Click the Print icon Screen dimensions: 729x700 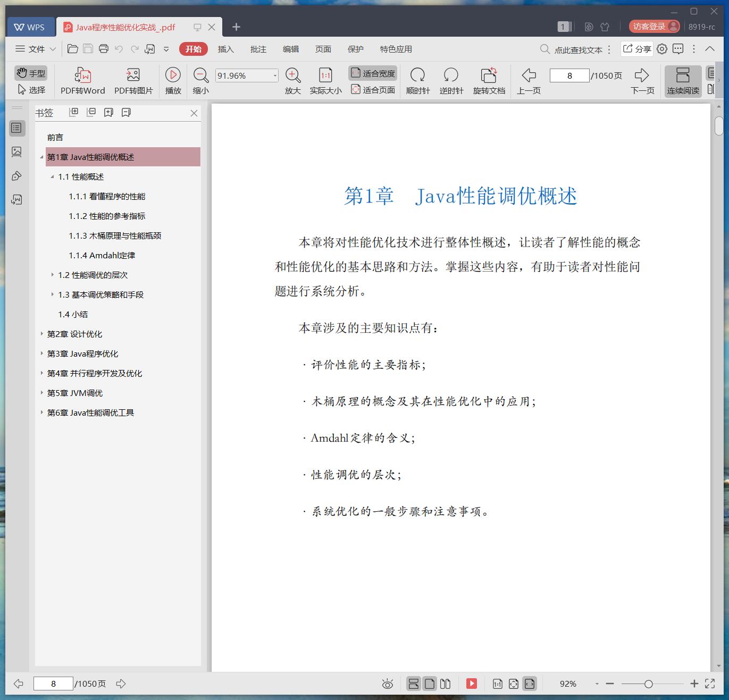pyautogui.click(x=104, y=49)
